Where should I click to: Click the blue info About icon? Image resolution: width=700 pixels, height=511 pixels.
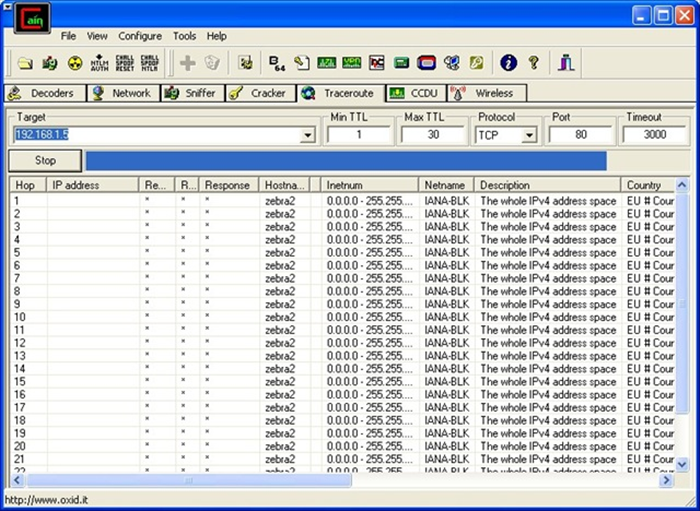(508, 63)
